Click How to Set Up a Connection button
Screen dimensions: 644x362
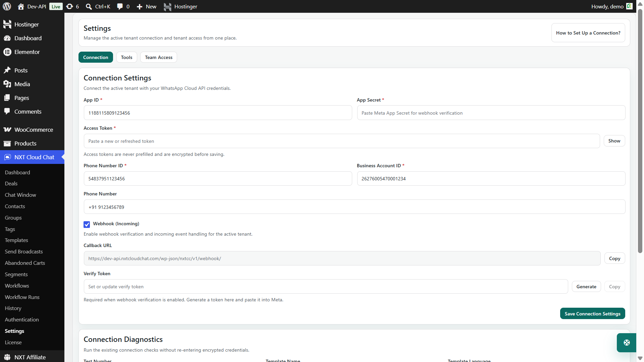[588, 33]
